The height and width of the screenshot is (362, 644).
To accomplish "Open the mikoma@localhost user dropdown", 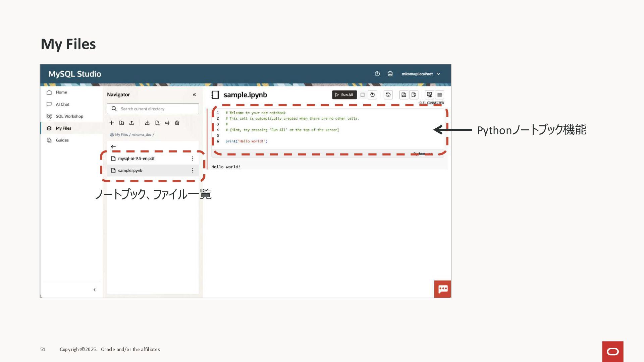I will tap(421, 74).
